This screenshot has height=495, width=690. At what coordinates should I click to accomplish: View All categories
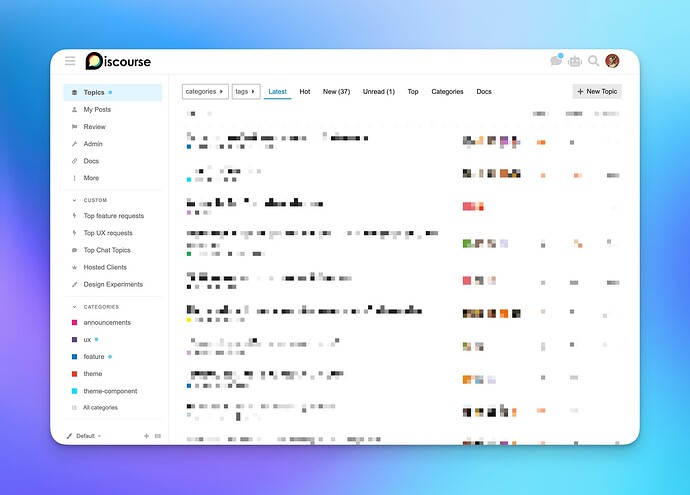click(100, 408)
